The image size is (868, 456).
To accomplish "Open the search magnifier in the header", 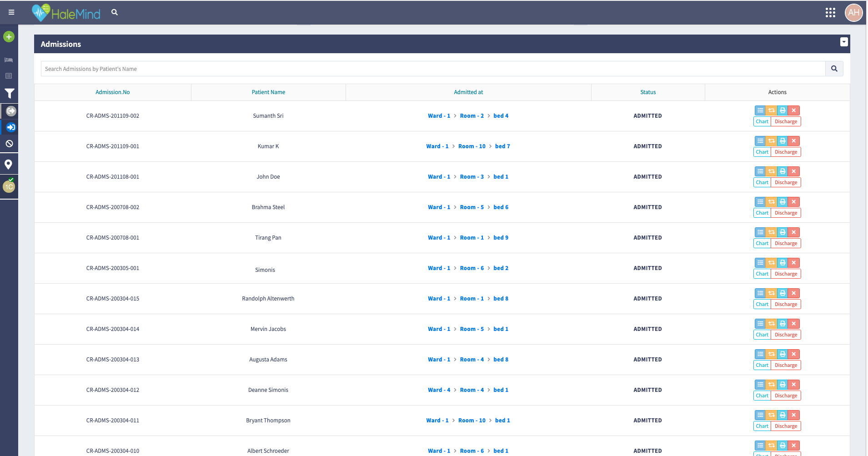I will (x=115, y=12).
